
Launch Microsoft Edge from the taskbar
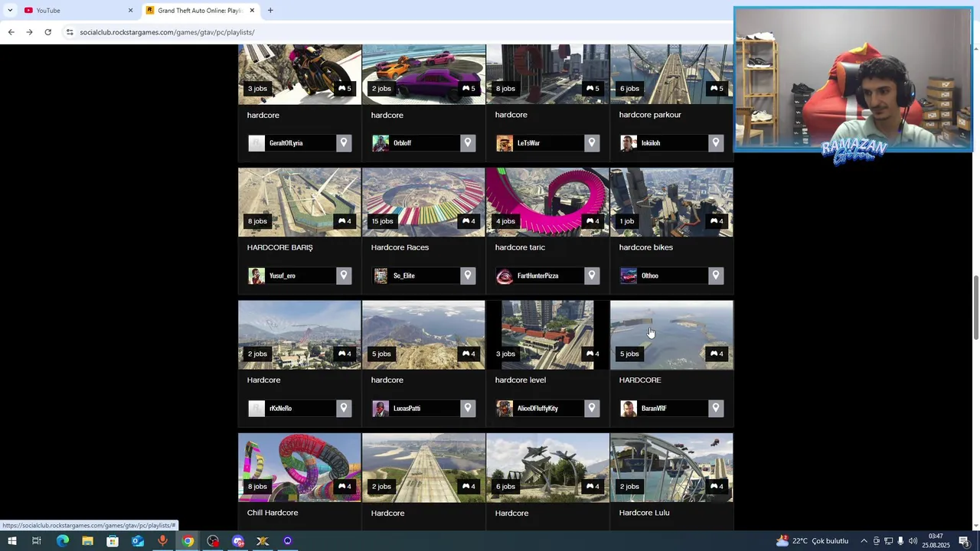point(62,541)
